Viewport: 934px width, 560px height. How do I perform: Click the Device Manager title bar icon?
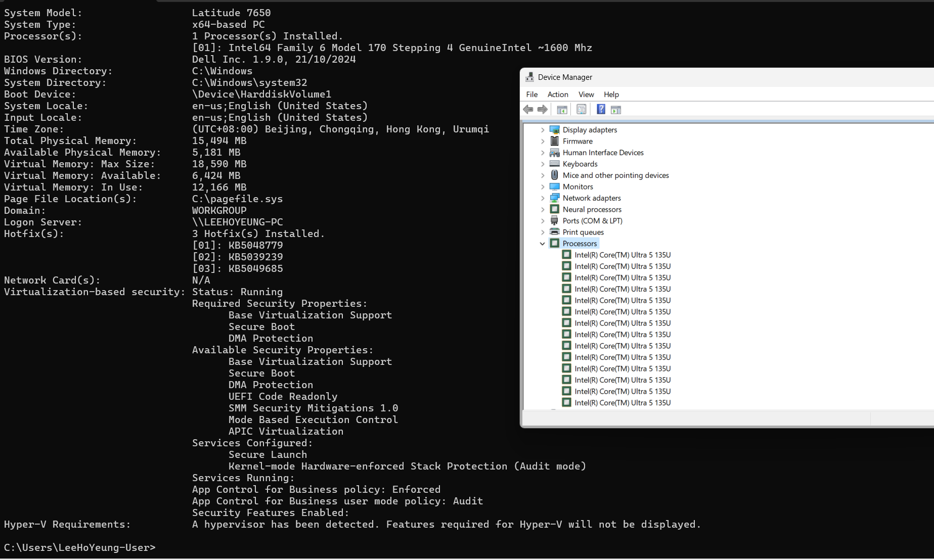[x=529, y=77]
